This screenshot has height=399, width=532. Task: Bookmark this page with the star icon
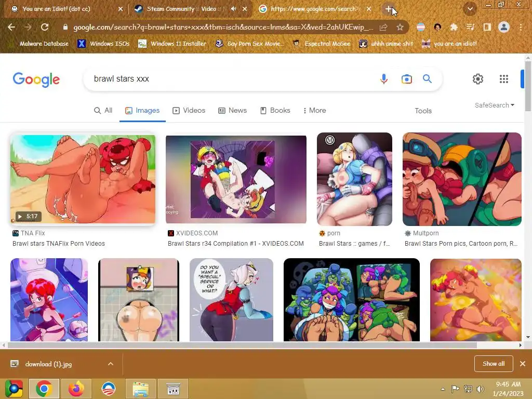[x=400, y=27]
